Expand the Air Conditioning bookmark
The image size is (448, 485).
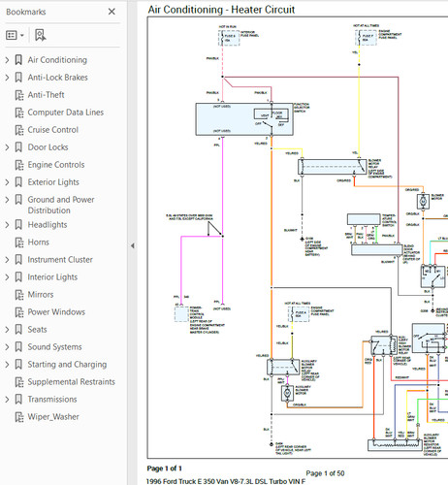pyautogui.click(x=7, y=60)
